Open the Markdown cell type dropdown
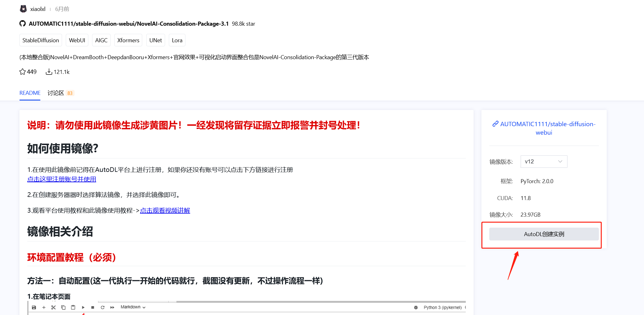Image resolution: width=644 pixels, height=315 pixels. [133, 307]
